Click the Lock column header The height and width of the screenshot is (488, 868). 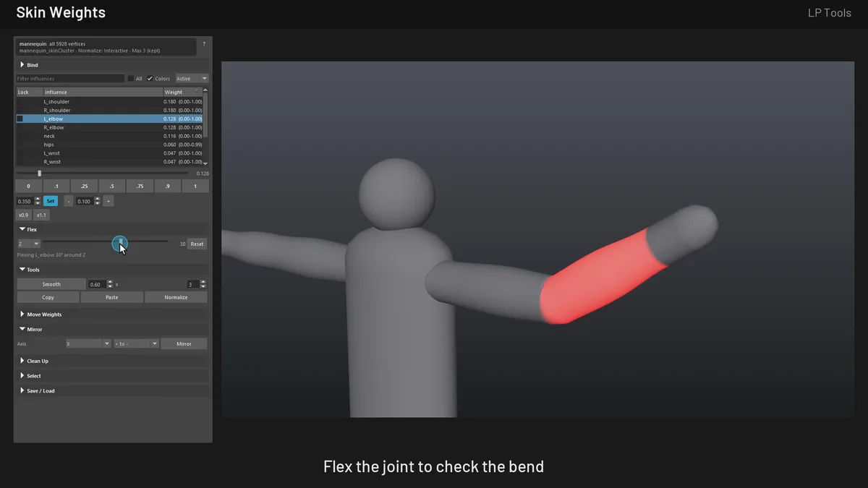point(29,92)
